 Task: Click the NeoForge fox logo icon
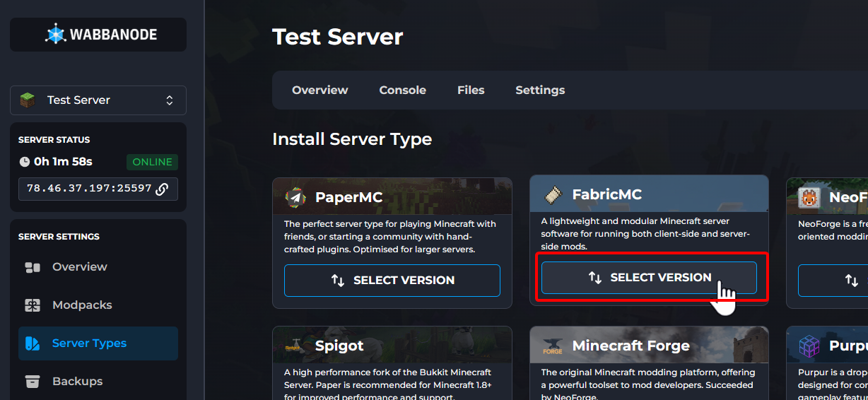[809, 197]
